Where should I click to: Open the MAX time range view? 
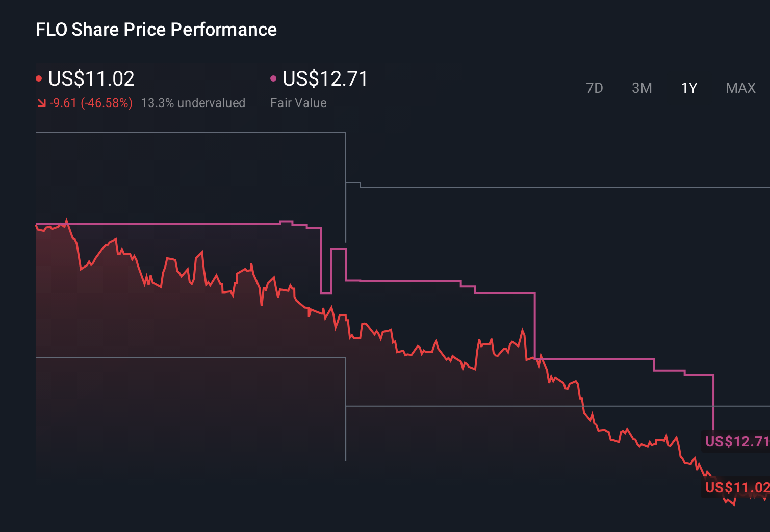pyautogui.click(x=740, y=88)
